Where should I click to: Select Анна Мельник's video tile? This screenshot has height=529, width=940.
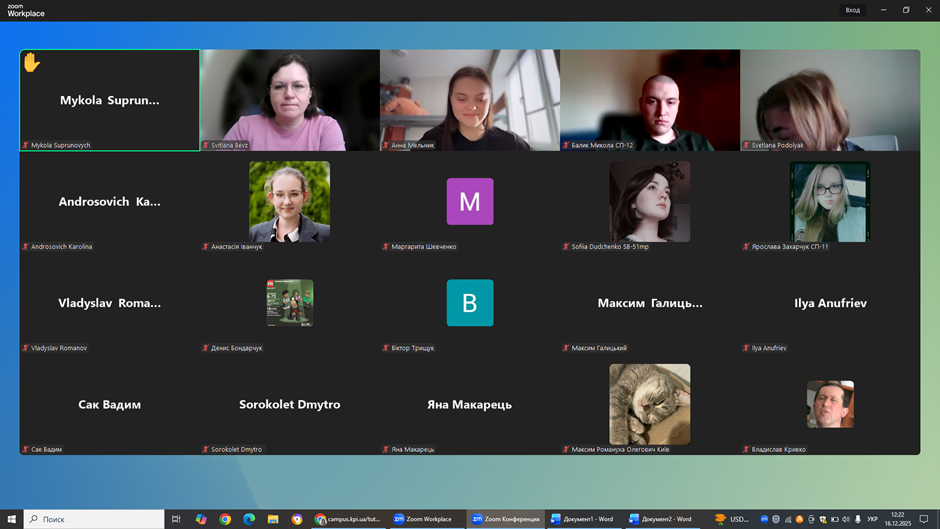pos(470,100)
